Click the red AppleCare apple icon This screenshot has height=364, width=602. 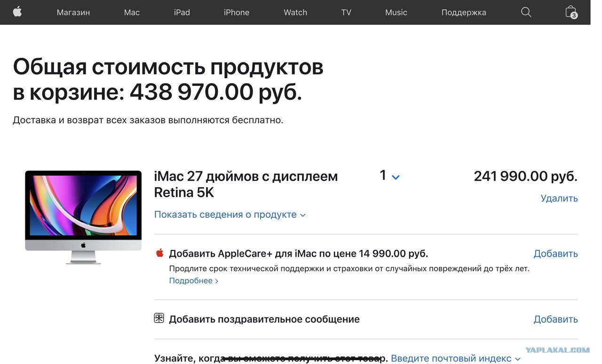coord(160,253)
